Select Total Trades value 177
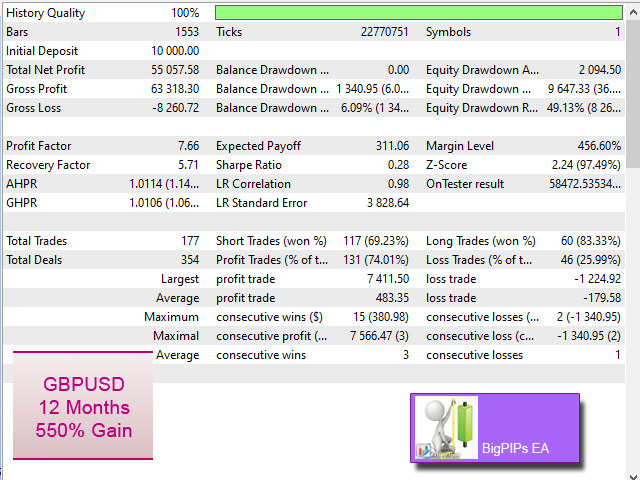The height and width of the screenshot is (480, 640). (x=190, y=241)
